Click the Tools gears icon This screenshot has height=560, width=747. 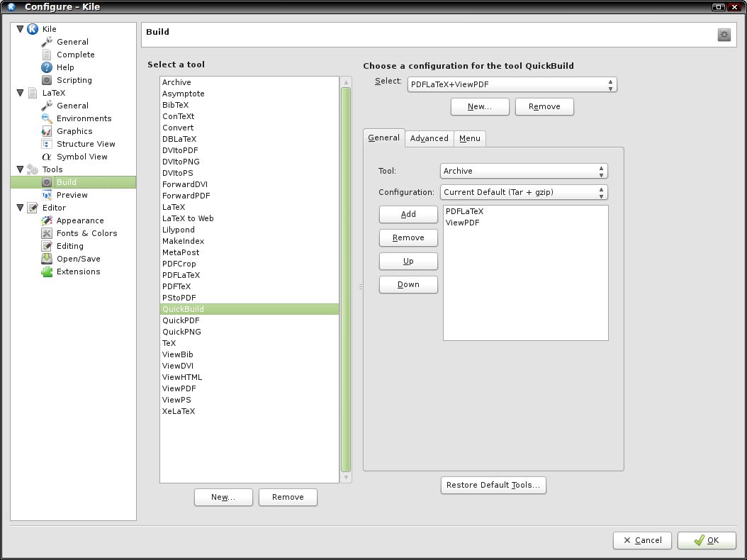click(33, 169)
